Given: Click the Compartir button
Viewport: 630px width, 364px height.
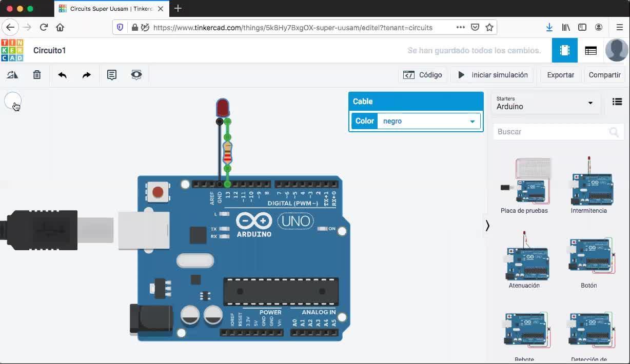Looking at the screenshot, I should [x=604, y=75].
